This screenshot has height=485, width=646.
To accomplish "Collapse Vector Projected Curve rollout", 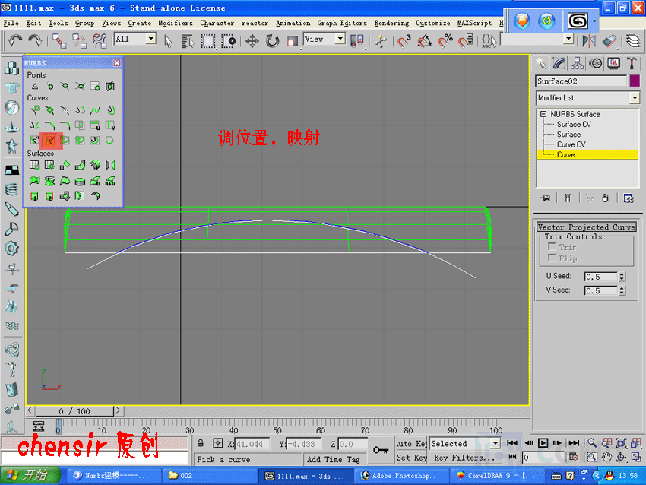I will [x=587, y=227].
